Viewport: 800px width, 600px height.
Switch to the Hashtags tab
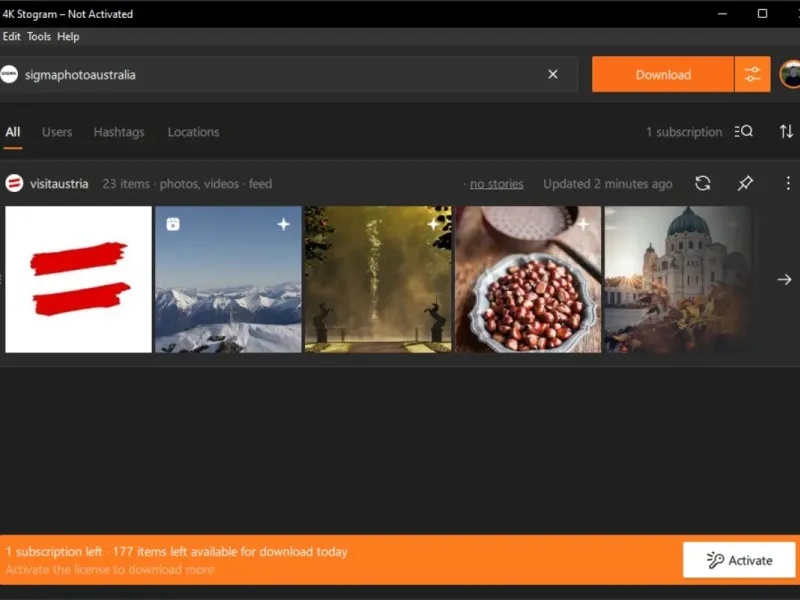click(119, 132)
